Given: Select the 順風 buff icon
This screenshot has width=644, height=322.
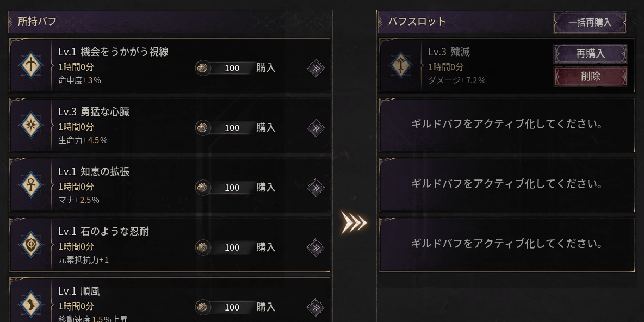Looking at the screenshot, I should coord(32,304).
